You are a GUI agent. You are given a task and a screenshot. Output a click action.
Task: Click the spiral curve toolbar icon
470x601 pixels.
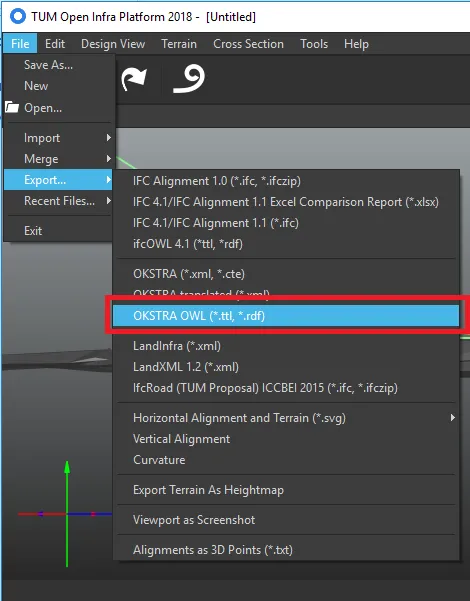point(189,79)
